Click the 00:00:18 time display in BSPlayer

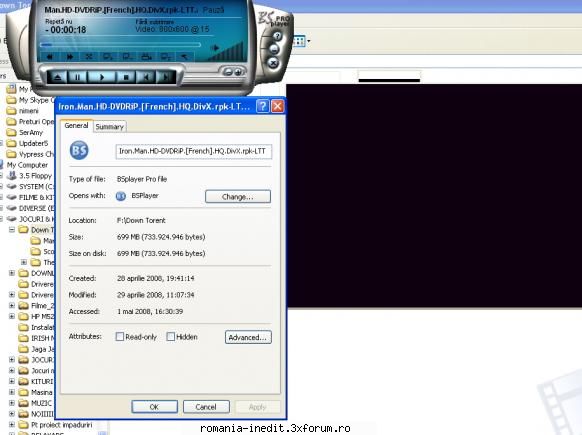pos(66,30)
